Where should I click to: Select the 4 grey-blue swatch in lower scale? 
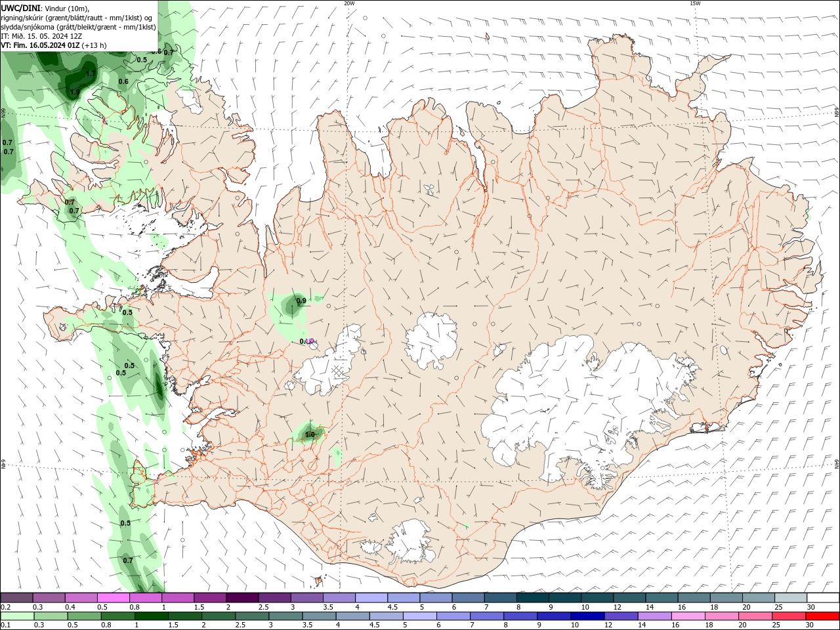[x=352, y=616]
